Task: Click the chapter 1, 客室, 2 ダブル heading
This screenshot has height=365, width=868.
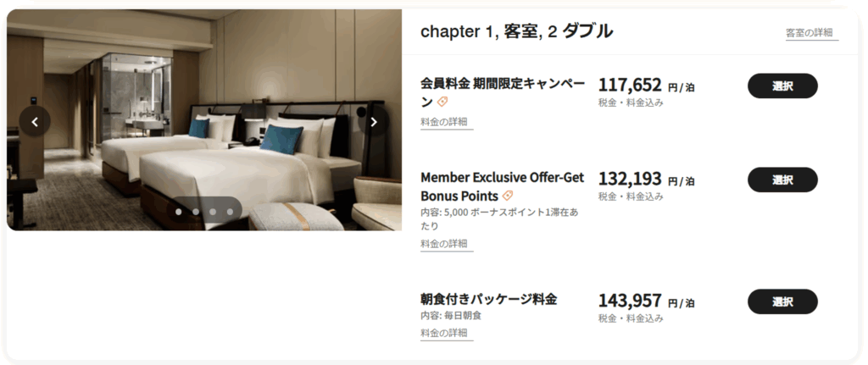Action: pos(516,32)
